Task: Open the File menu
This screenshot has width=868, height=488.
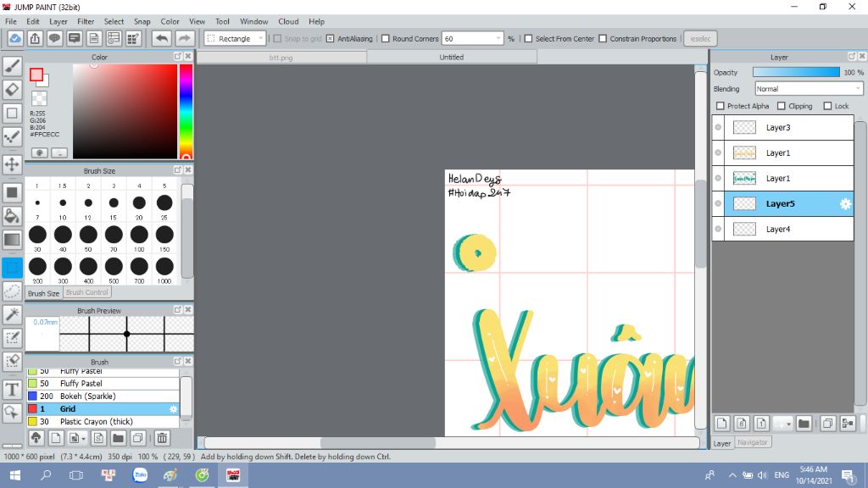Action: pos(10,21)
